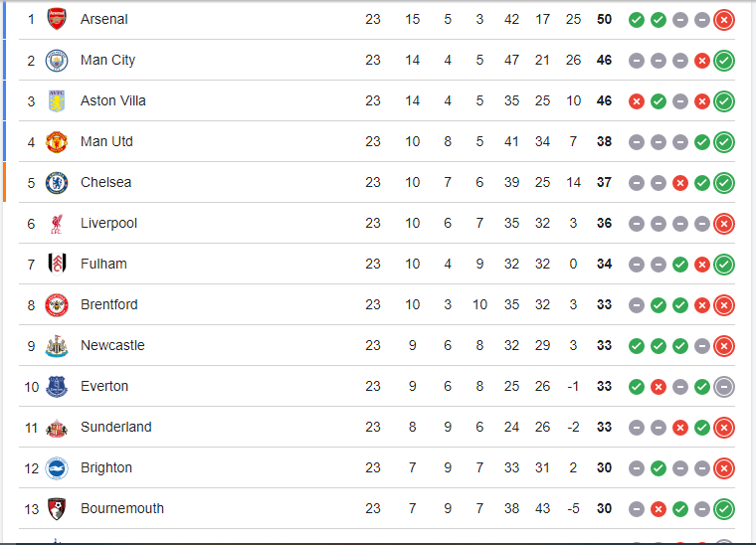Screen dimensions: 756x545
Task: Click the Man Utd crest icon
Action: coord(56,142)
